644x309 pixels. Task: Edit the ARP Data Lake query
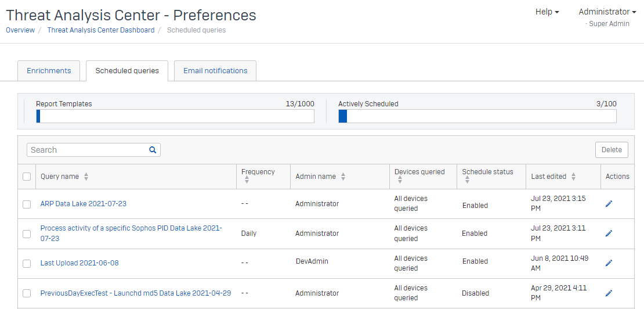(x=609, y=204)
